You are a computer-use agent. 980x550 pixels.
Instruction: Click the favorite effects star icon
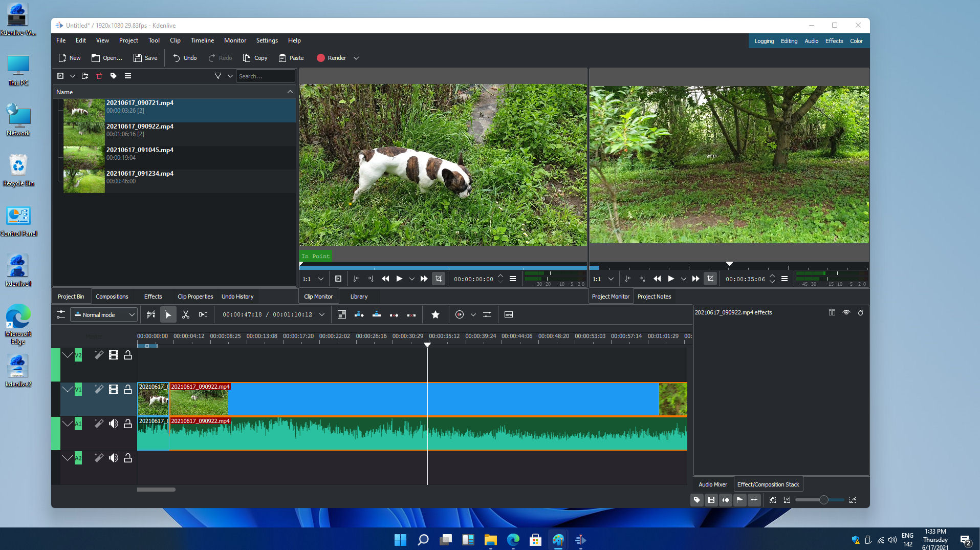(x=435, y=314)
